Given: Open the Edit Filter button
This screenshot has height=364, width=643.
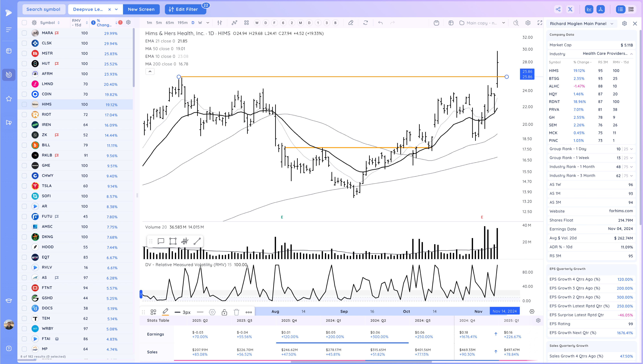Looking at the screenshot, I should 185,9.
